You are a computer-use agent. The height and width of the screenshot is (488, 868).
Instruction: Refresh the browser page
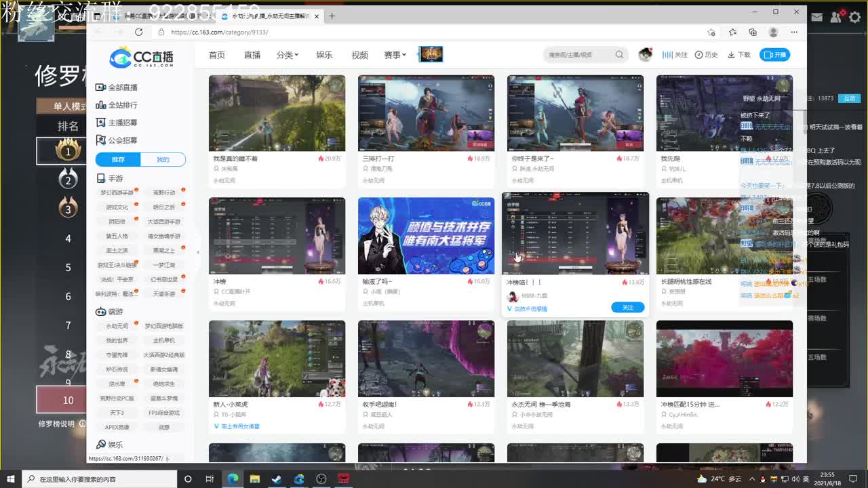(139, 32)
